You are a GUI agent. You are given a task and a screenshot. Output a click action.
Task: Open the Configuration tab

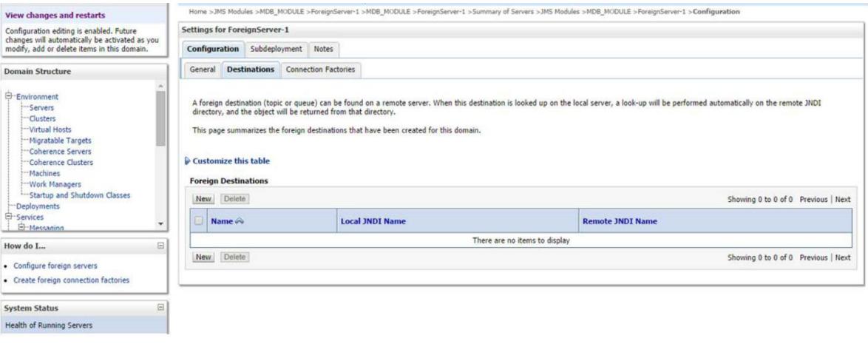coord(213,49)
